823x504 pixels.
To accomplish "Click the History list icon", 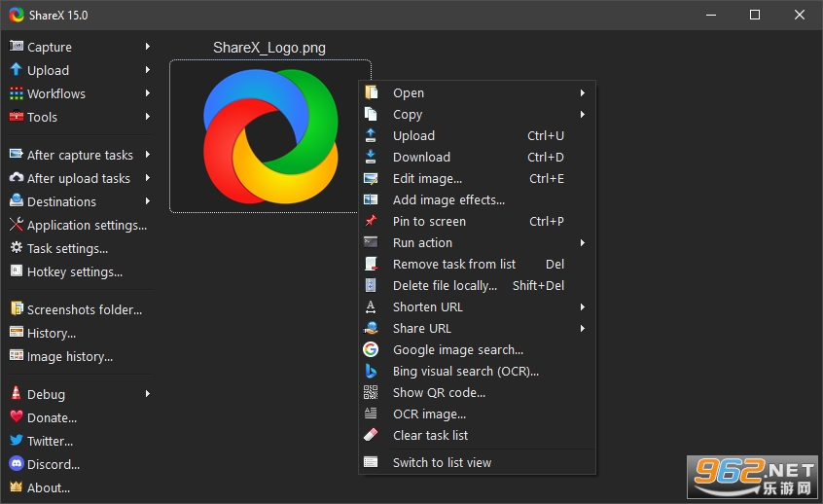I will 17,333.
